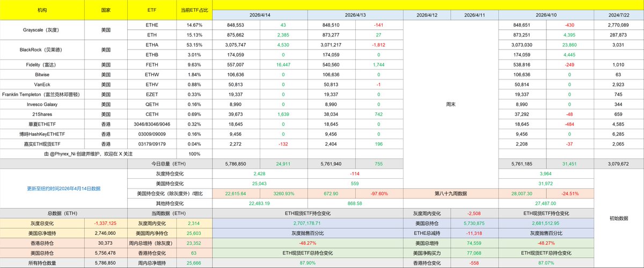The width and height of the screenshot is (644, 268).
Task: Click the 更新至纽约时间2026年4月14日数据 note
Action: 64,189
